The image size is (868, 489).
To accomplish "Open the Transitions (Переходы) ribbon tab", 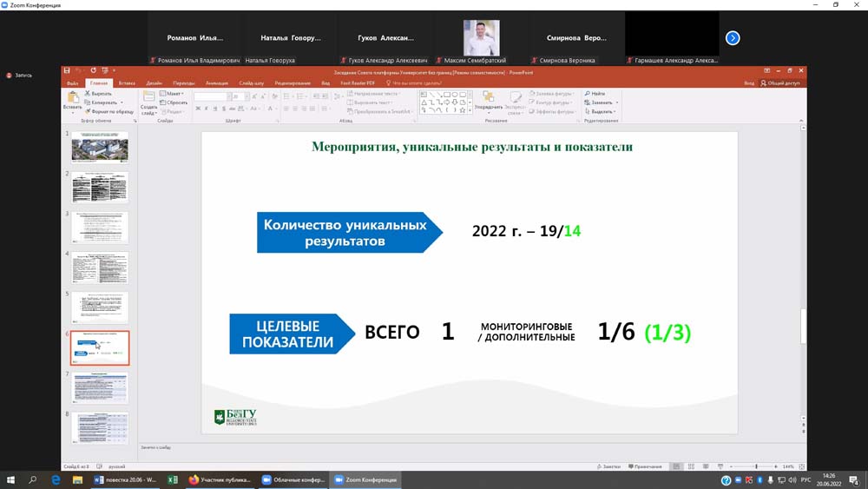I will pos(184,83).
